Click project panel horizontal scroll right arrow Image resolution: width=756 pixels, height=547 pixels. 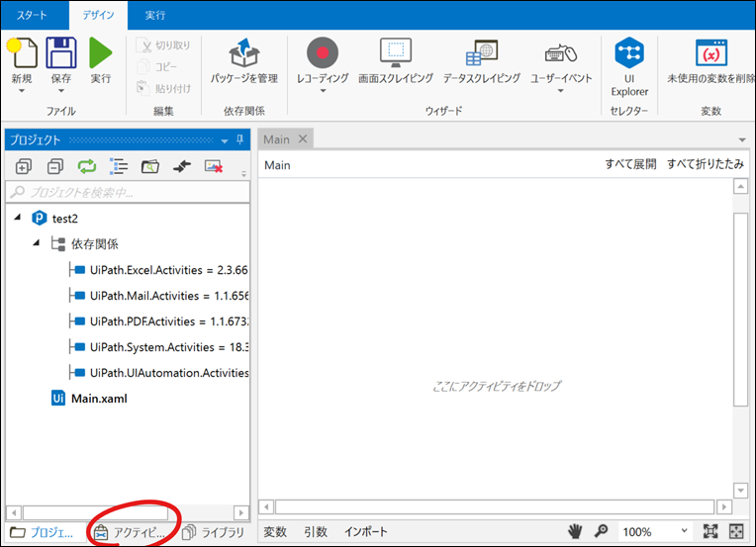click(241, 512)
